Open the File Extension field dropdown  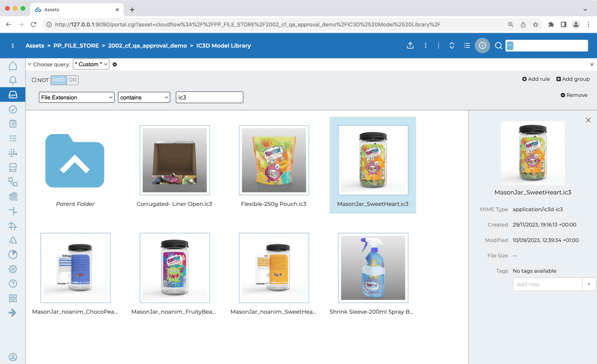pyautogui.click(x=77, y=97)
